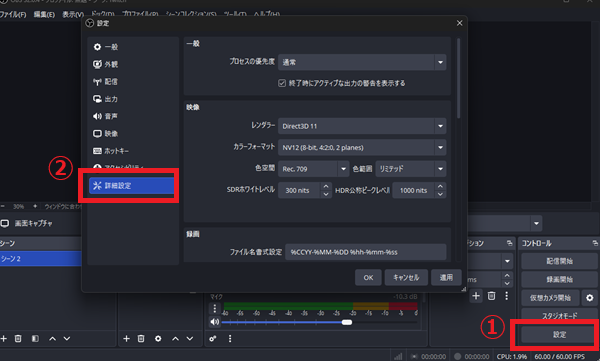Click the speaker icon beside 音声

click(x=97, y=116)
